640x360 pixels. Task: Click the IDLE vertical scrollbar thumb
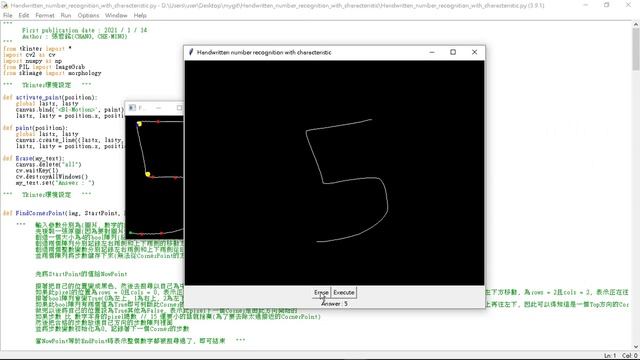coord(636,49)
